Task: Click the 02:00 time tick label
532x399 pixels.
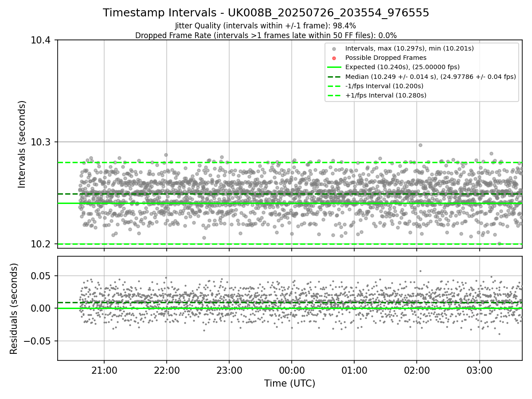Action: coord(417,370)
